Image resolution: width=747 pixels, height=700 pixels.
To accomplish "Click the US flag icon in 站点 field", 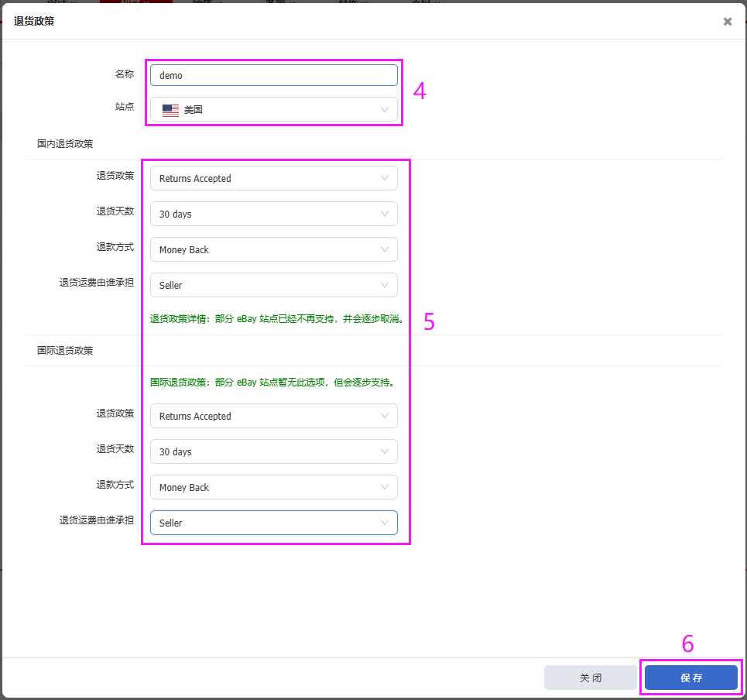I will (170, 110).
